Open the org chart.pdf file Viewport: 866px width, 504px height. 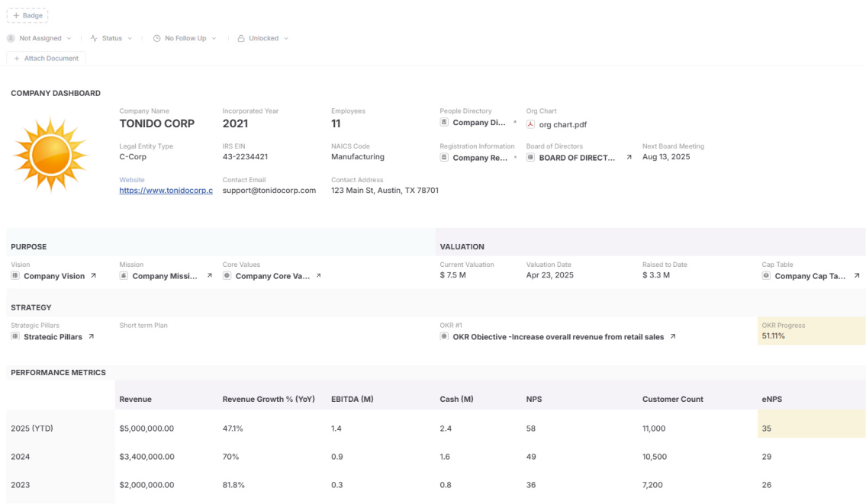click(x=563, y=125)
